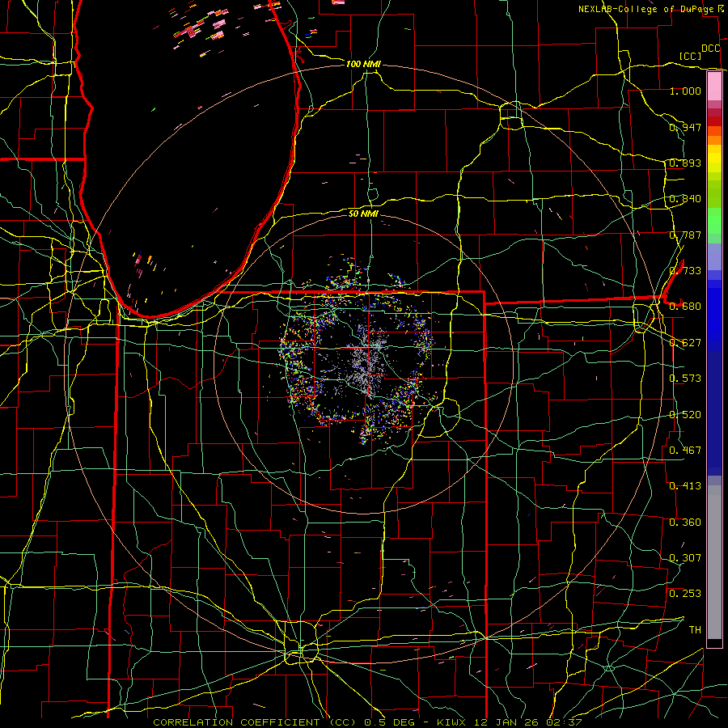Click the 0.573 legend value
The width and height of the screenshot is (728, 728).
685,379
